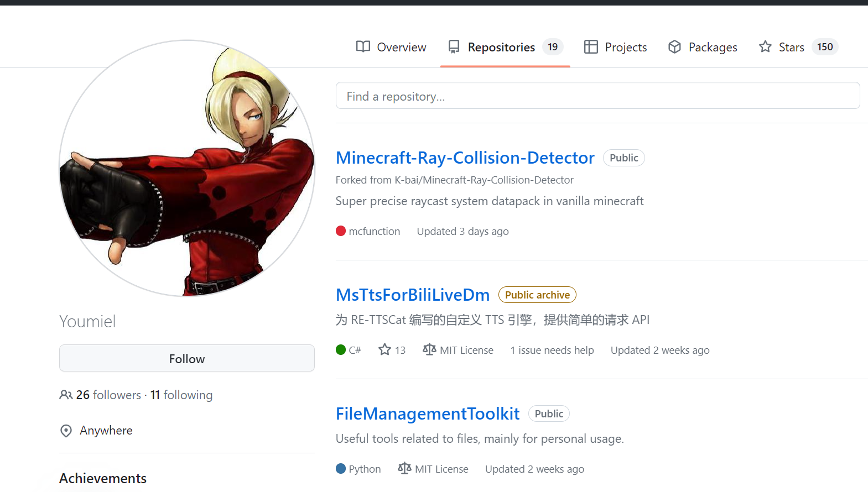The width and height of the screenshot is (868, 492).
Task: Click the Packages box icon
Action: pos(674,47)
